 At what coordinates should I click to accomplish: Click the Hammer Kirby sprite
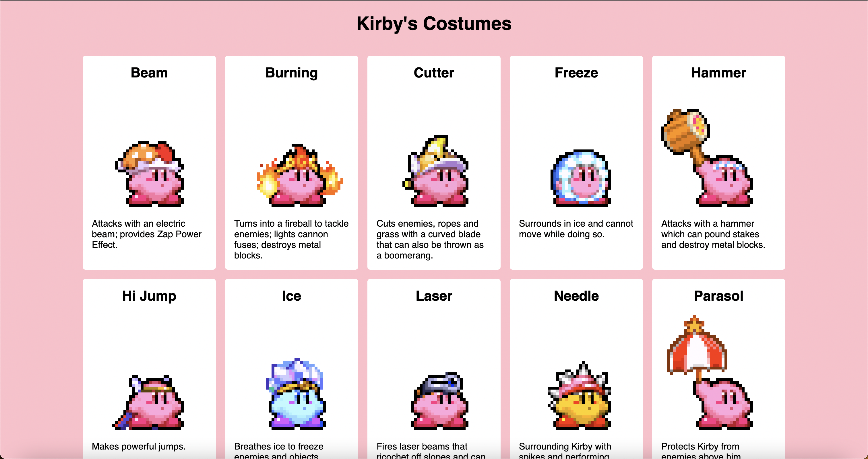(707, 158)
